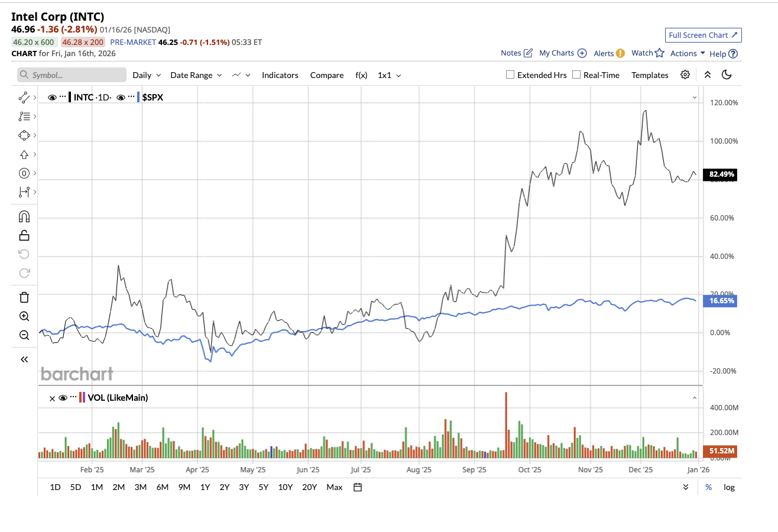Switch to dark mode with moon icon
778x532 pixels.
(727, 75)
